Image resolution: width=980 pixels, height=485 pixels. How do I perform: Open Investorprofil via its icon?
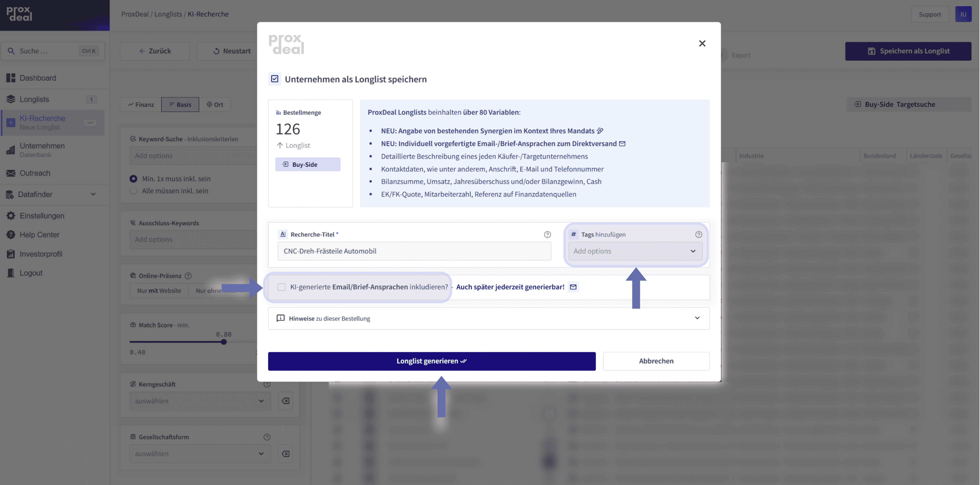tap(11, 254)
